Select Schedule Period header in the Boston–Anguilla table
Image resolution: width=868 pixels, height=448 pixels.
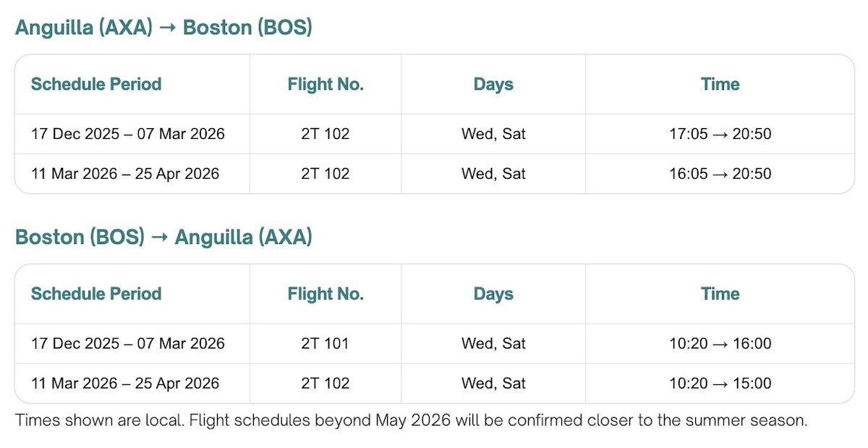(x=96, y=294)
